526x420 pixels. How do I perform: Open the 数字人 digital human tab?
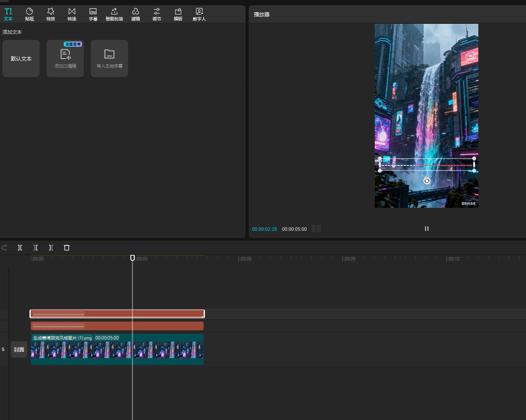[199, 14]
